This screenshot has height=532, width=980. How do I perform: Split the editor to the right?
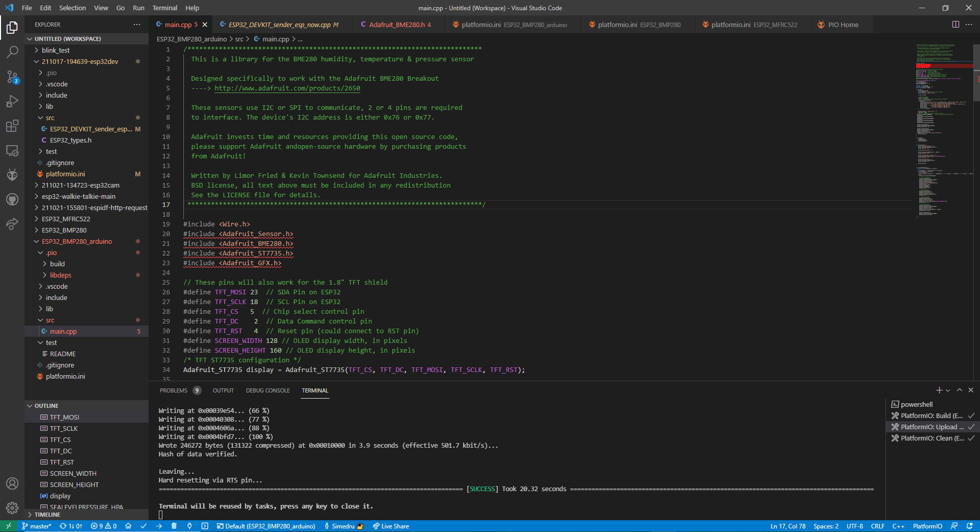coord(955,25)
